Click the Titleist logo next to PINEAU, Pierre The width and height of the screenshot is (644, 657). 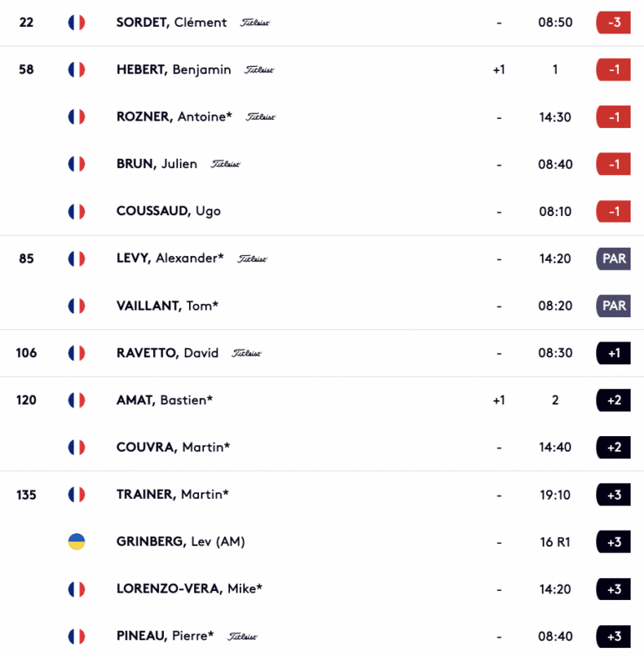click(x=242, y=636)
